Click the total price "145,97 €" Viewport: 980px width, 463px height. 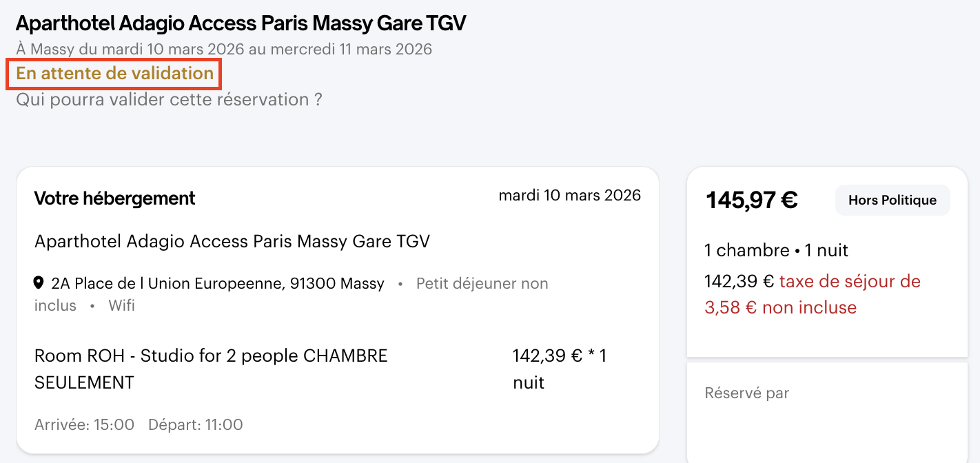pos(751,200)
